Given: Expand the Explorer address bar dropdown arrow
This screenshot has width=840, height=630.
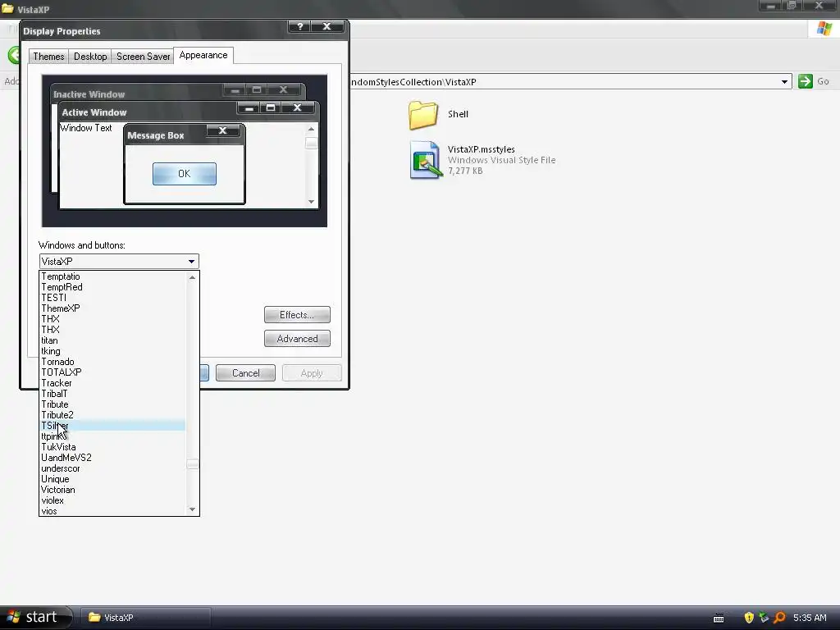Looking at the screenshot, I should click(x=784, y=82).
